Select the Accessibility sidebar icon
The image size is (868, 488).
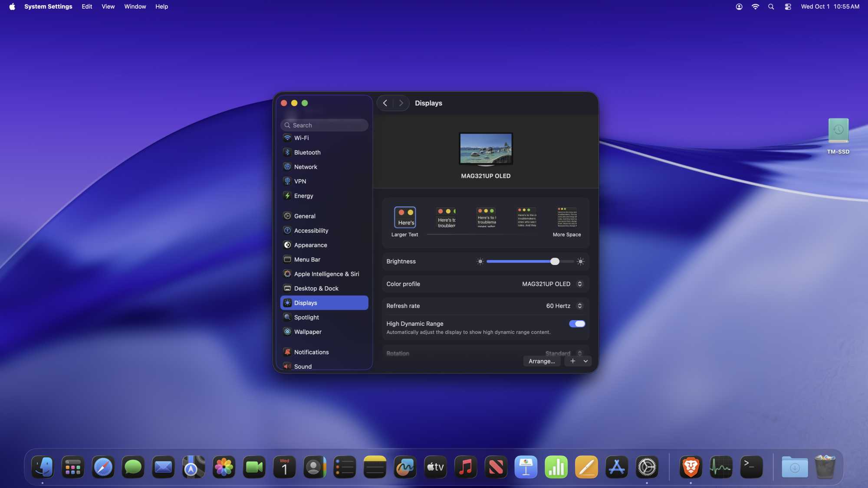point(287,230)
